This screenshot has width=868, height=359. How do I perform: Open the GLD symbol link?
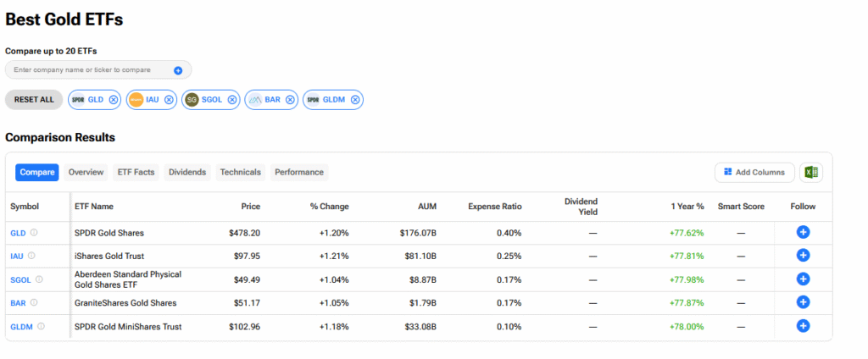(19, 234)
